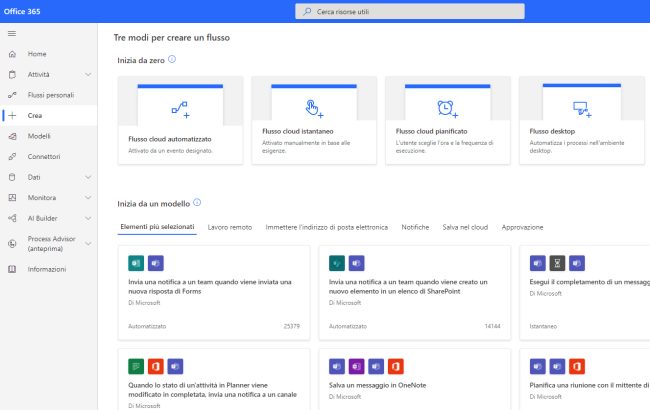Open the SharePoint team notification template title
The image size is (650, 410).
click(x=408, y=286)
